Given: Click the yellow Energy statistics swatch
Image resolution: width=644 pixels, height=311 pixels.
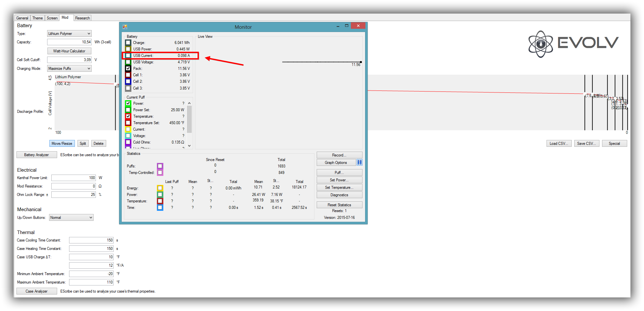Looking at the screenshot, I should [x=160, y=188].
